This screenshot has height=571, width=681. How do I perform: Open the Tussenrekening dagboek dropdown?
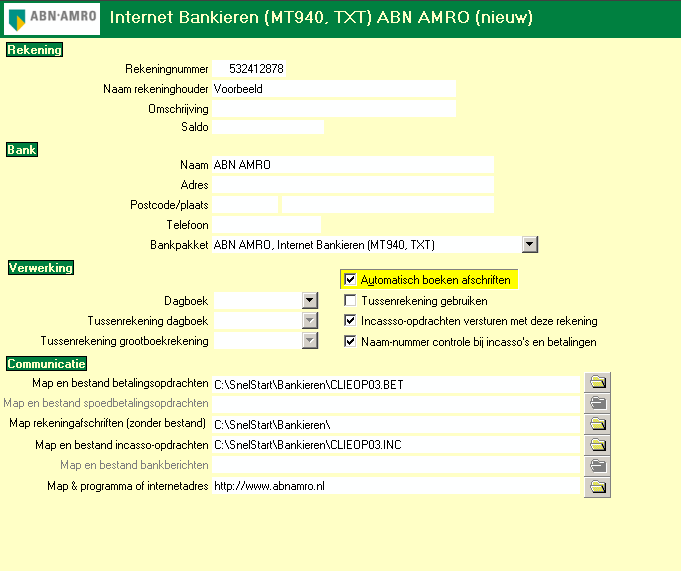pyautogui.click(x=310, y=320)
